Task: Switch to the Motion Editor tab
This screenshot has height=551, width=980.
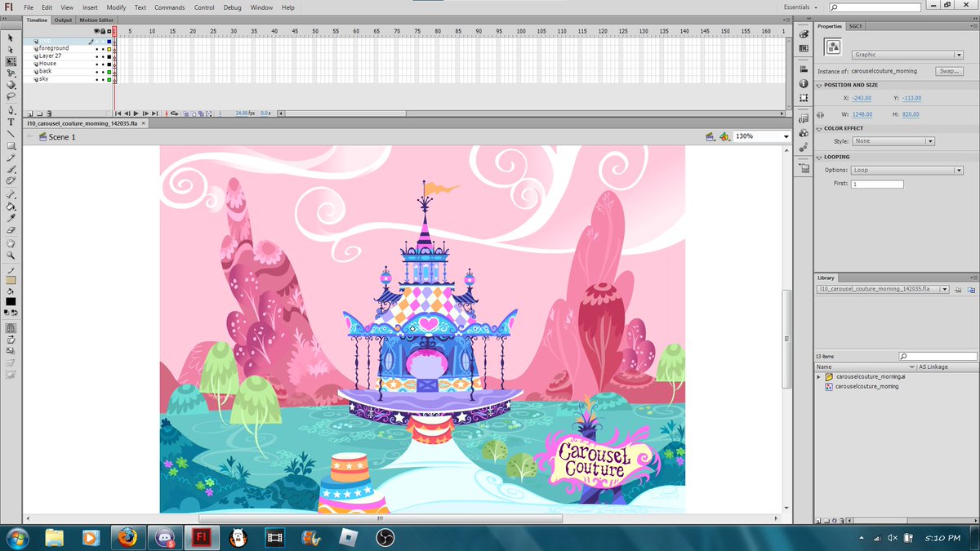Action: 96,20
